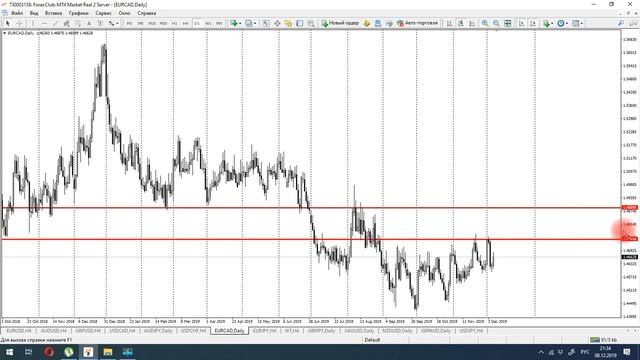Select the equidistant channel tool

click(x=67, y=23)
